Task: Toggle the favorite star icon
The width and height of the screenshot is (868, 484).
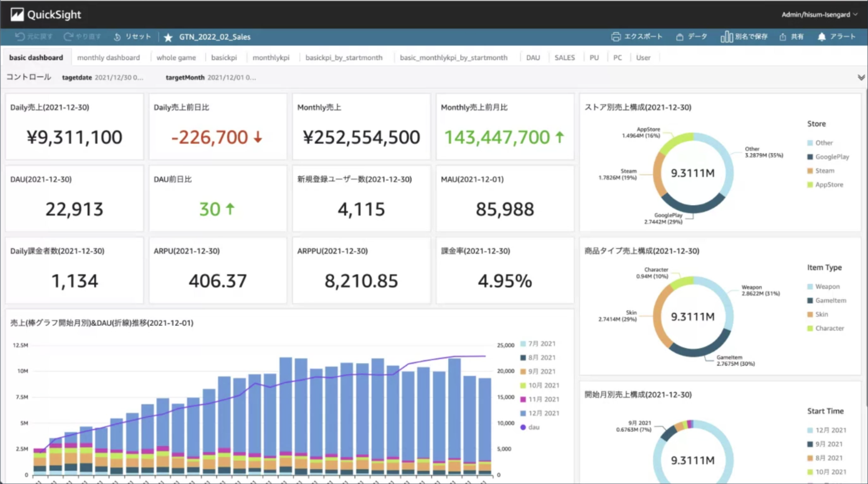Action: (x=168, y=37)
